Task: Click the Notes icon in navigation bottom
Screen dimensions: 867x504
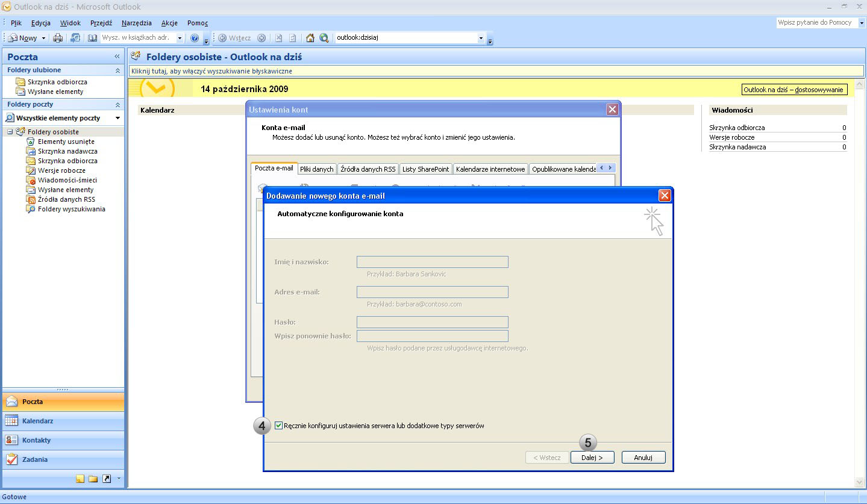Action: pyautogui.click(x=80, y=479)
